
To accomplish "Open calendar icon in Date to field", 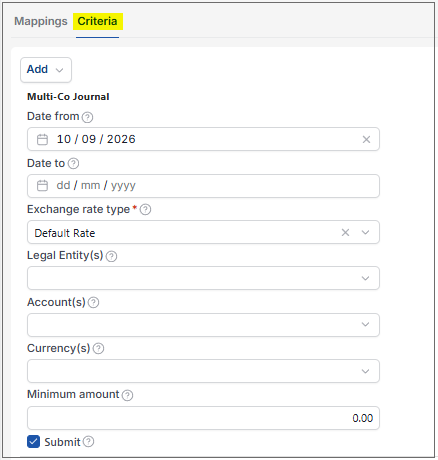I will coord(42,185).
